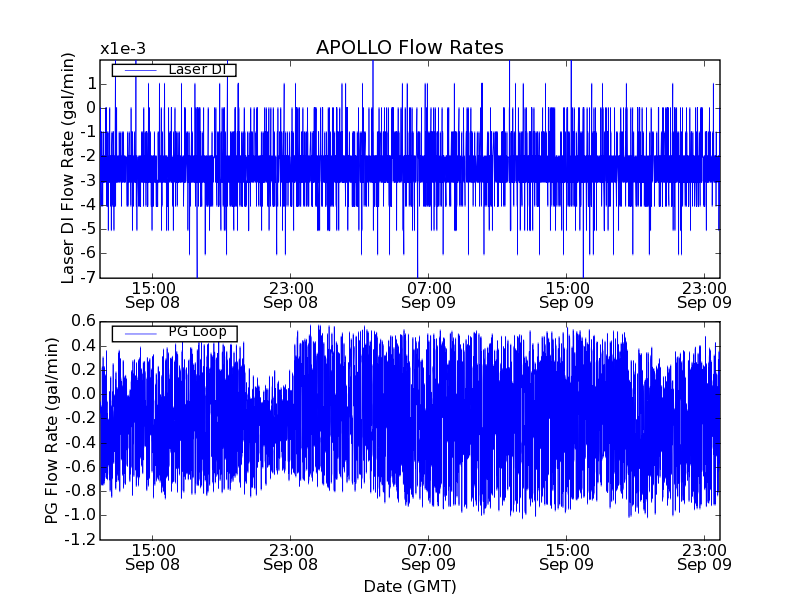Click "23:00 Sep 08" under the Laser DI plot
Screen dimensions: 800x600
point(290,295)
